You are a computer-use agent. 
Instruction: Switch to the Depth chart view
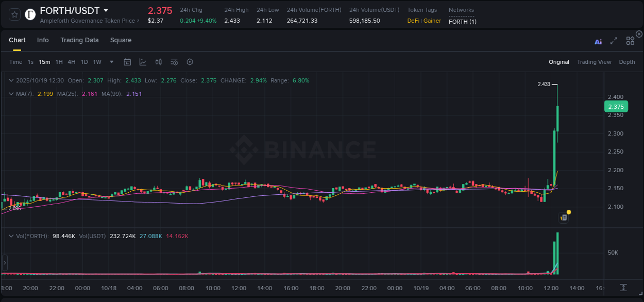pos(627,62)
